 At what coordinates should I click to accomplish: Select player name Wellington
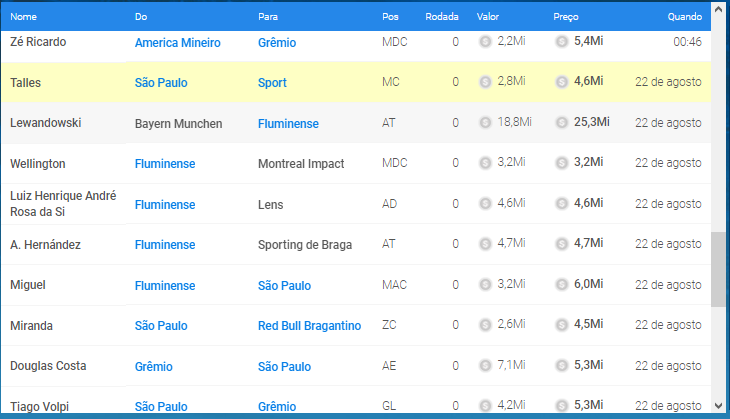click(38, 164)
